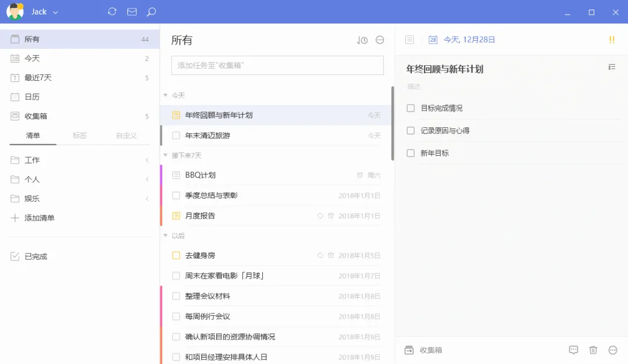
Task: Toggle the checklist mode icon beside title
Action: [612, 67]
